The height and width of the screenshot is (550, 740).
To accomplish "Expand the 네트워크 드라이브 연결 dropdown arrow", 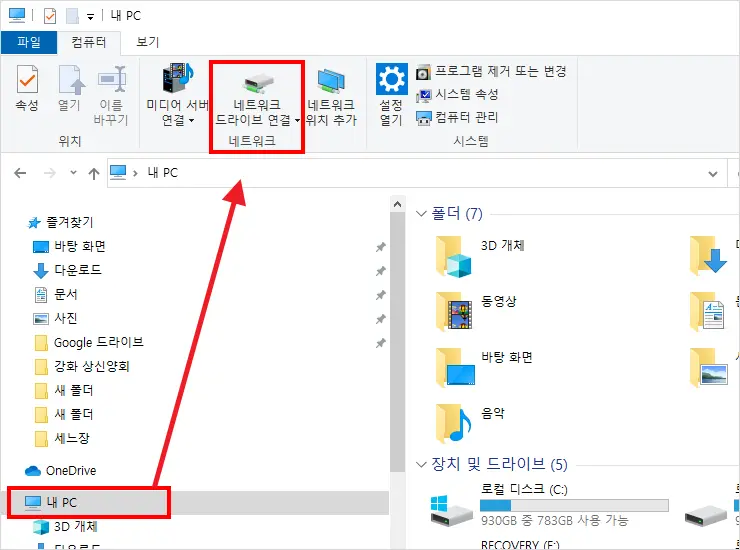I will coord(297,120).
